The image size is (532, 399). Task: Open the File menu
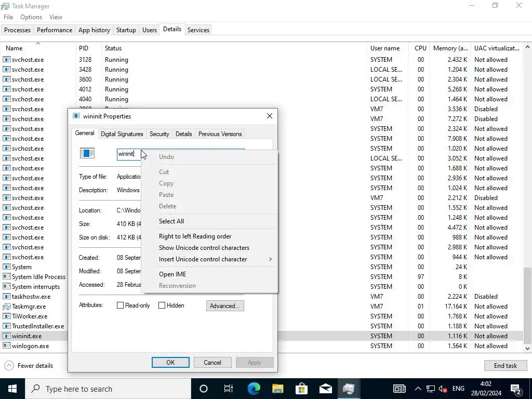click(x=8, y=17)
